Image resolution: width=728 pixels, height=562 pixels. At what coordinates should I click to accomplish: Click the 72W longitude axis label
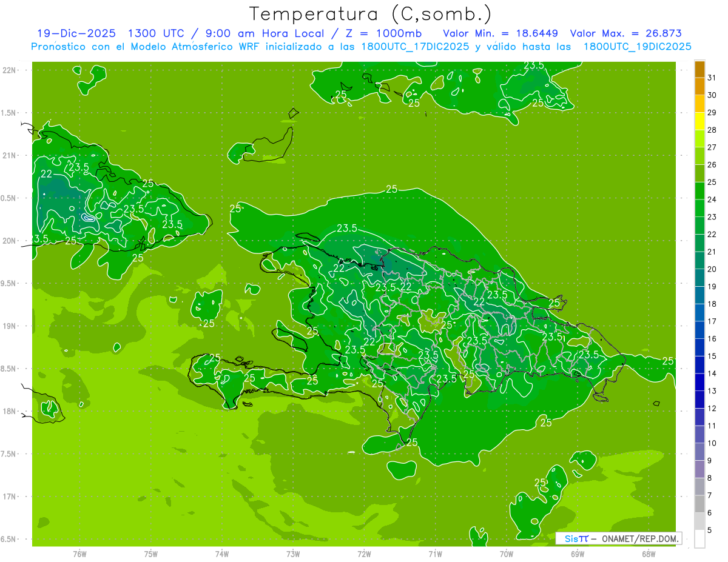click(364, 553)
